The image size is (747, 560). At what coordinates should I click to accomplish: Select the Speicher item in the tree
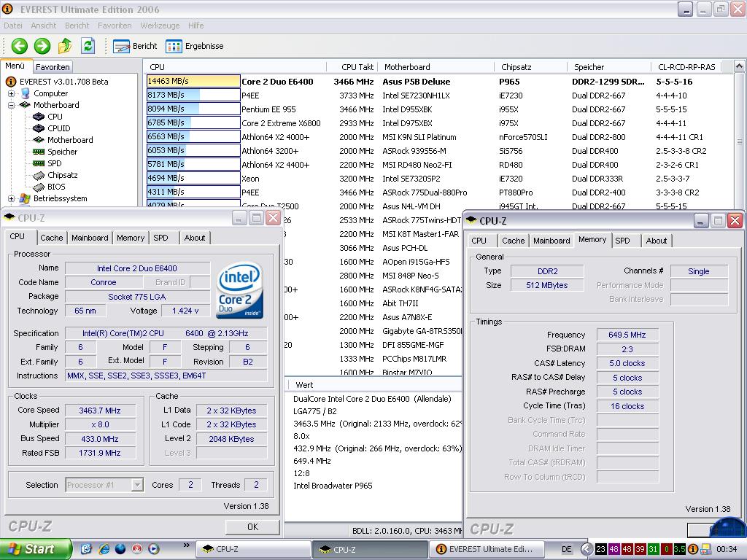(x=62, y=152)
